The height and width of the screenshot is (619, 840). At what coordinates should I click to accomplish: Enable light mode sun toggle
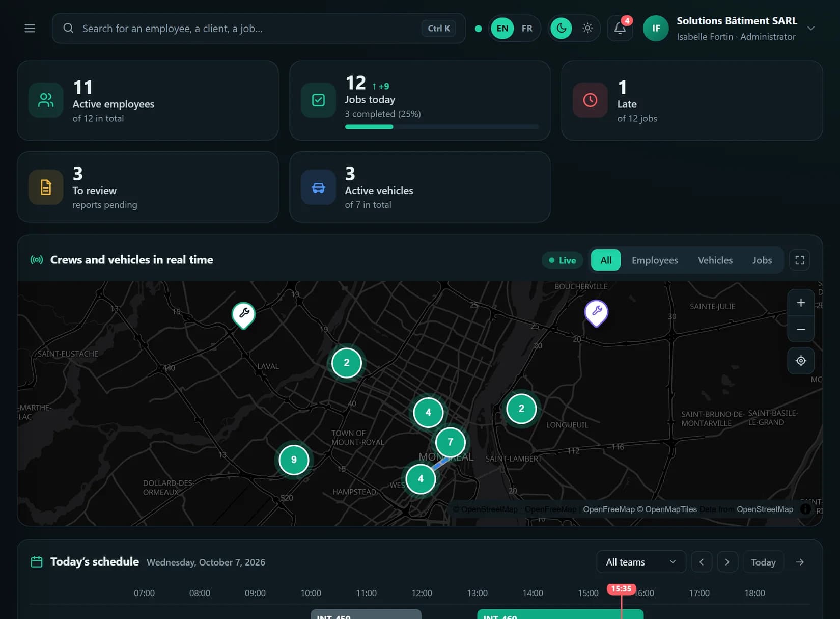pos(587,29)
